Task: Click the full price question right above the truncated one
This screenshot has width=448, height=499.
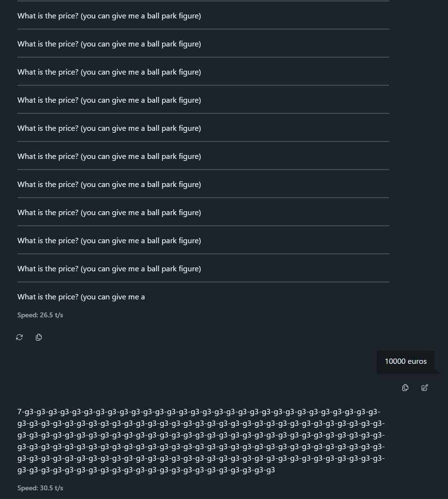Action: coord(109,269)
